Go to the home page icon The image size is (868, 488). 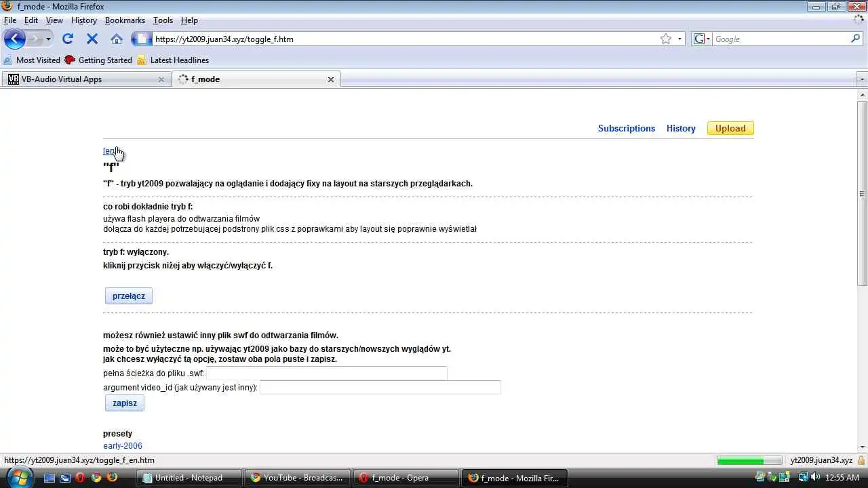coord(117,39)
